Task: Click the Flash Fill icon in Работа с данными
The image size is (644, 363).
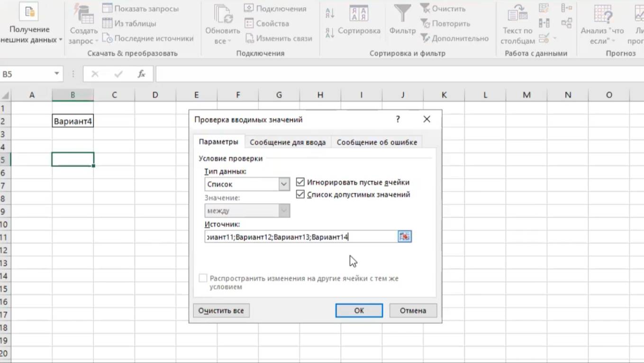Action: (544, 9)
